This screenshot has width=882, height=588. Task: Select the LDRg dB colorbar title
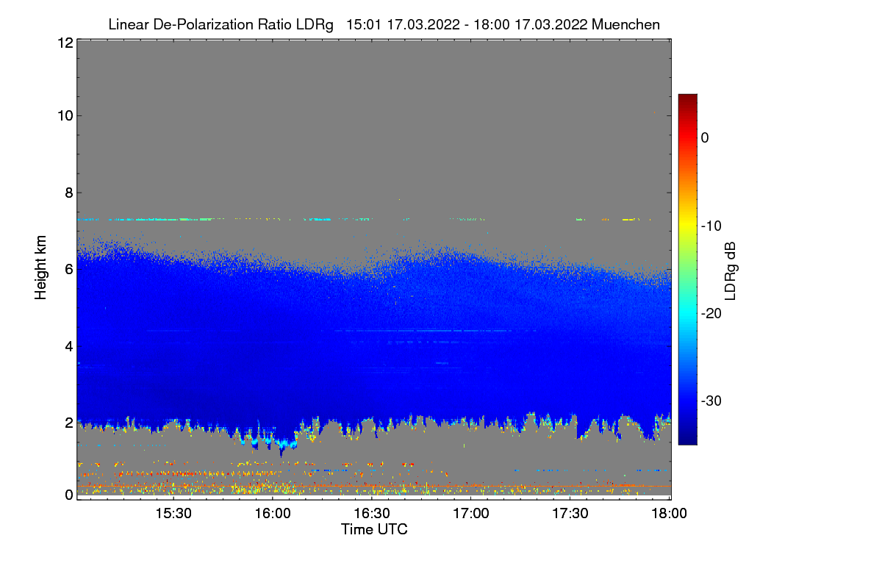point(730,270)
